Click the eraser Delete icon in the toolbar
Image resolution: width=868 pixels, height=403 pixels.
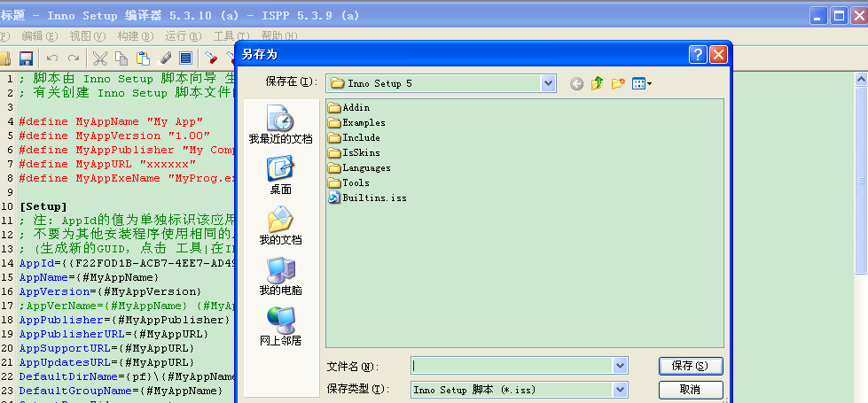point(164,58)
